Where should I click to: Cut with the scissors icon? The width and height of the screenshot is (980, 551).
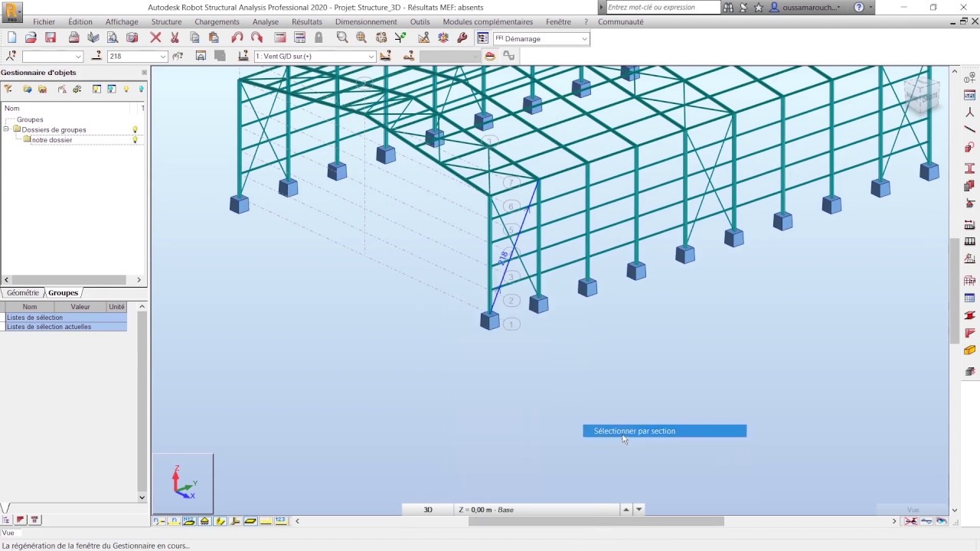(175, 38)
